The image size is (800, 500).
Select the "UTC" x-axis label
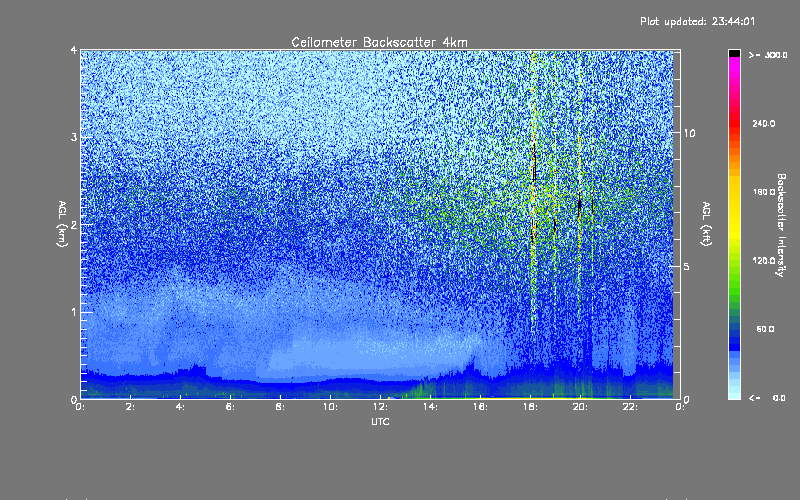point(380,421)
